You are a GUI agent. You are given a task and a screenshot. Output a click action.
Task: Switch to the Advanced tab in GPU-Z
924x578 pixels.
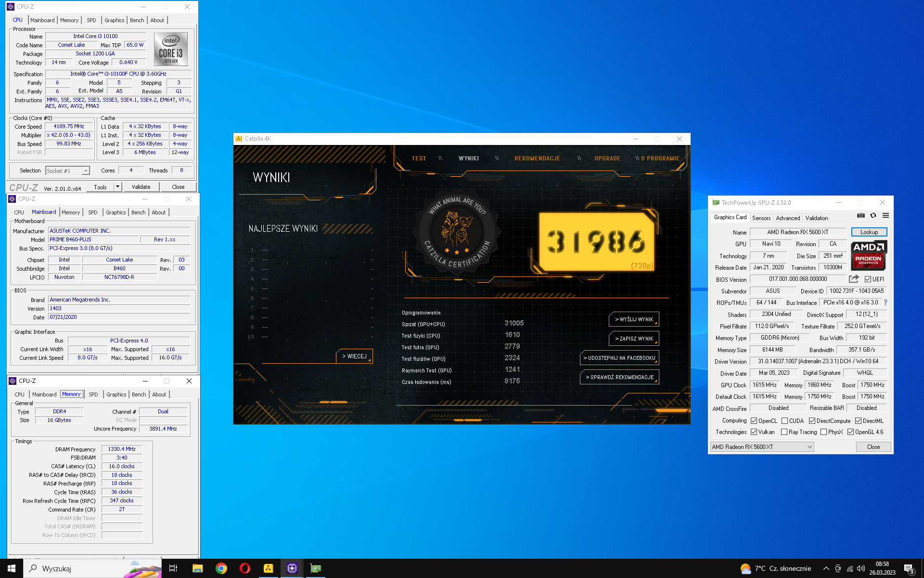coord(788,218)
